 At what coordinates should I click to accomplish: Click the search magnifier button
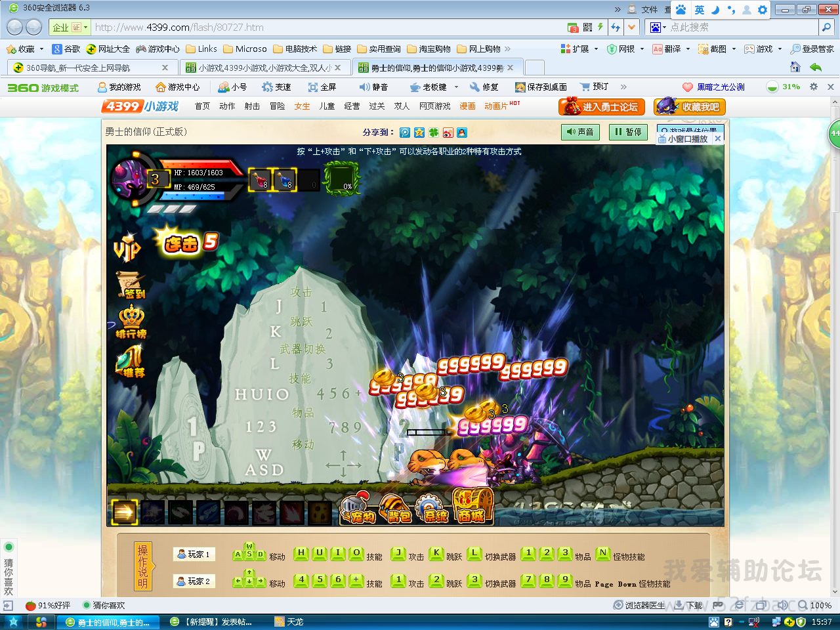pyautogui.click(x=826, y=27)
